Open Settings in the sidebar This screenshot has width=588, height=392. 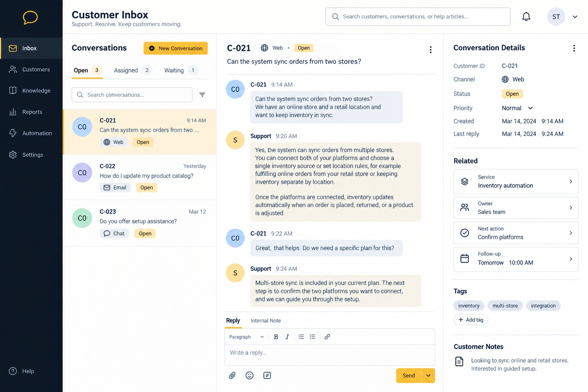[31, 155]
